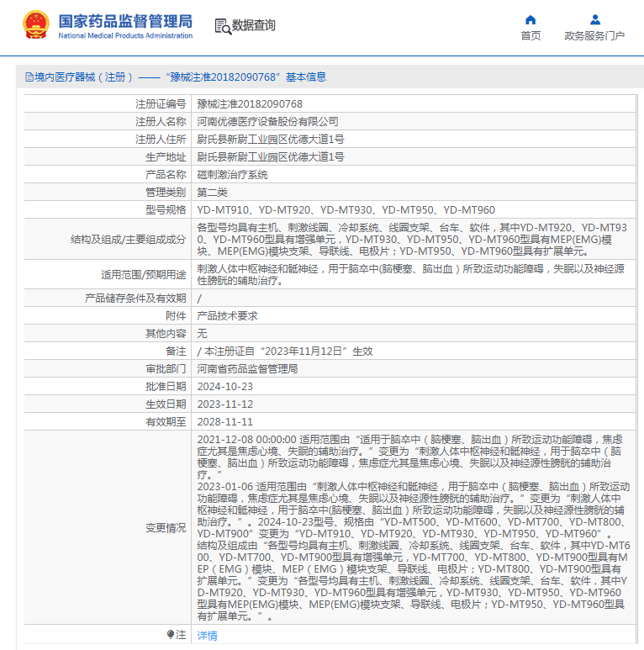Open the 详情 details link
Viewport: 644px width, 650px height.
[x=207, y=635]
